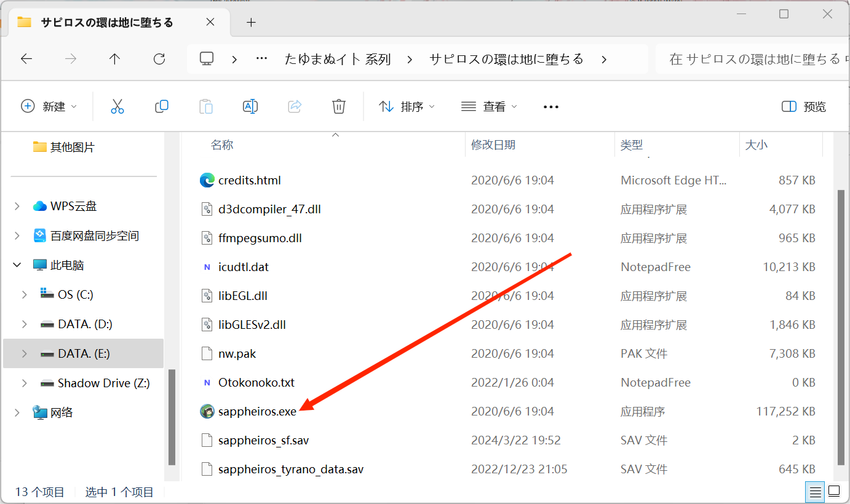Click the Cut scissors icon in toolbar
This screenshot has width=850, height=504.
(117, 106)
